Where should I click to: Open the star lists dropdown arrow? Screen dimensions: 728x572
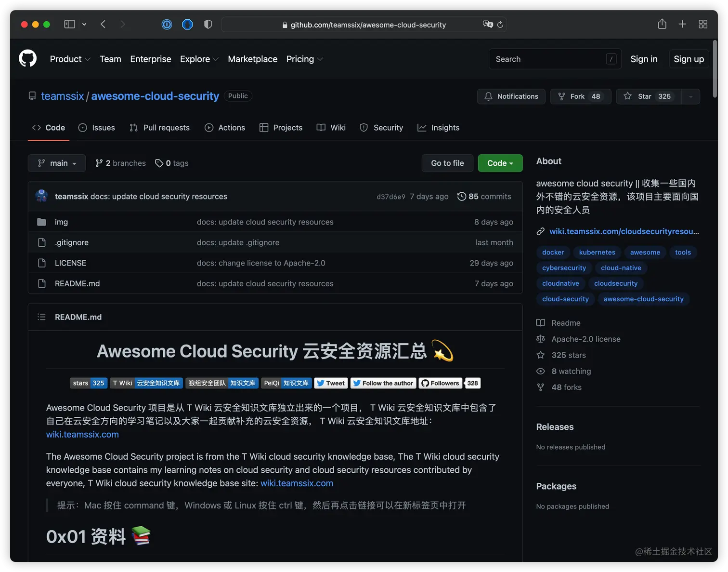click(690, 96)
